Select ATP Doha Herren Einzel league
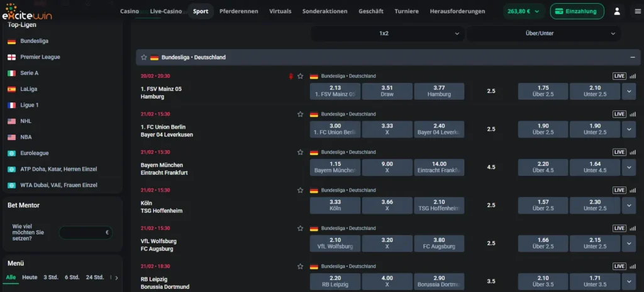The width and height of the screenshot is (644, 292). tap(58, 169)
